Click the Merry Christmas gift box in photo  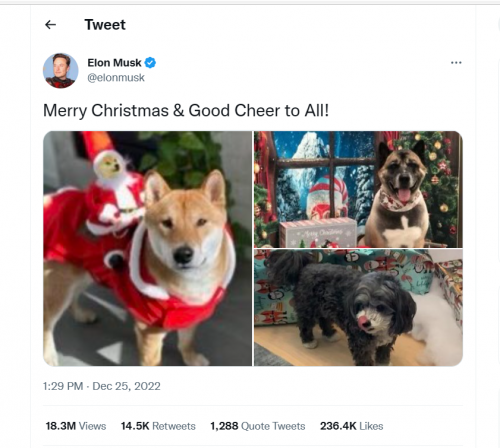pyautogui.click(x=318, y=232)
